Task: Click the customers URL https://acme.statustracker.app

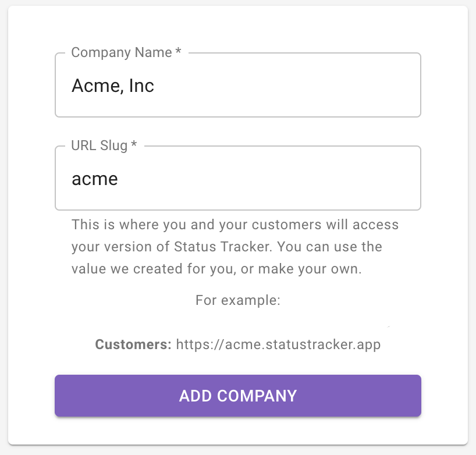Action: pos(279,344)
